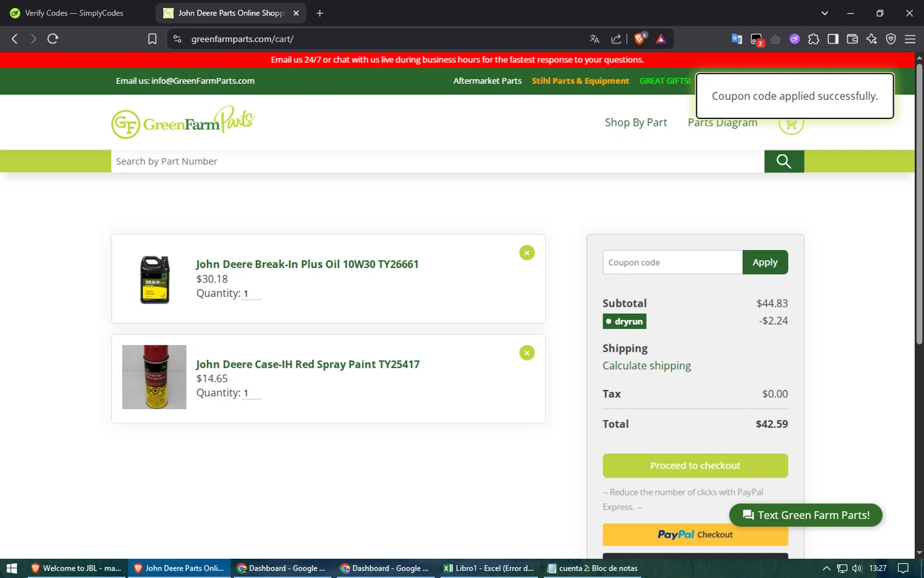The width and height of the screenshot is (924, 578).
Task: Apply the coupon code
Action: click(x=765, y=262)
